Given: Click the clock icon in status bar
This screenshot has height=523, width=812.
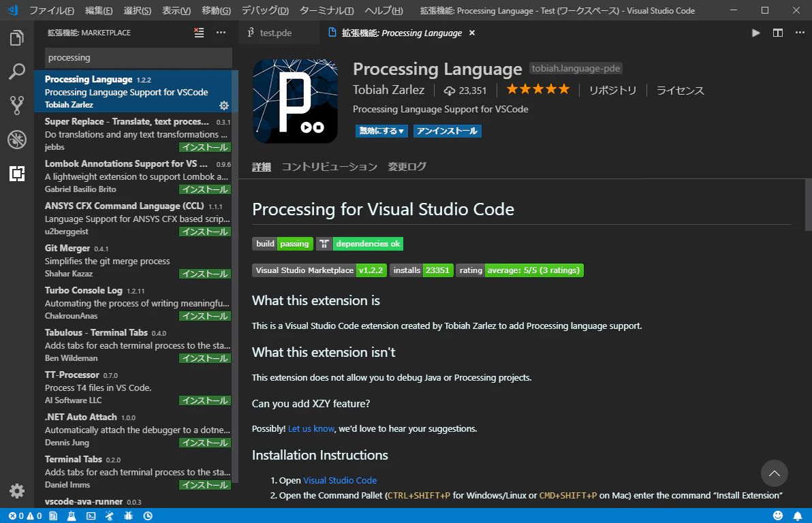Looking at the screenshot, I should pyautogui.click(x=148, y=516).
